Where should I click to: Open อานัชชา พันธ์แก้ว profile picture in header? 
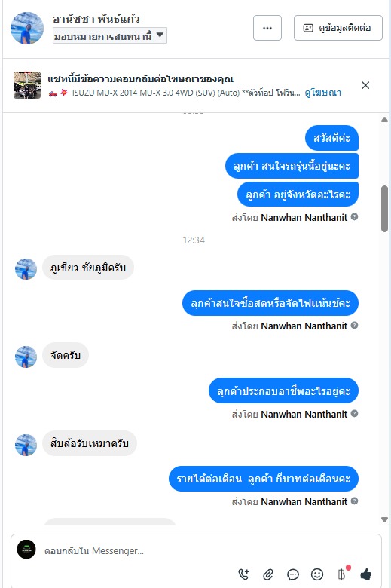(27, 28)
